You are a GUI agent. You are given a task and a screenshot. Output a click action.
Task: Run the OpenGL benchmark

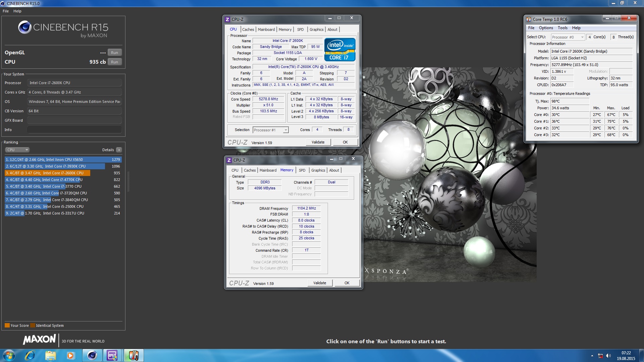(114, 53)
